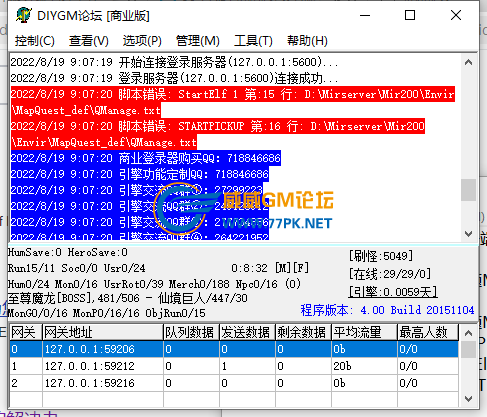Click log scrollbar up arrow

coord(468,62)
